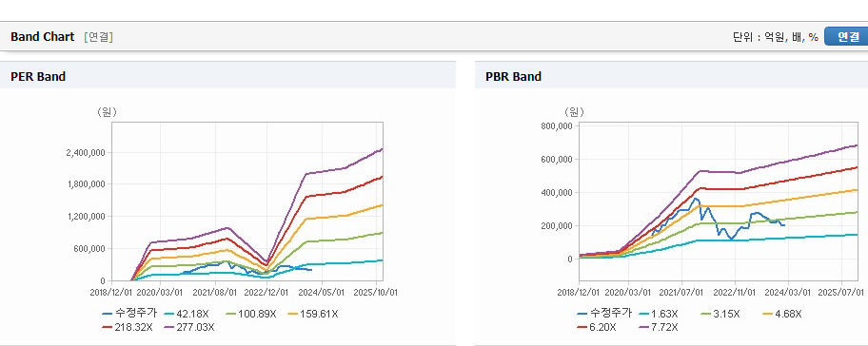
Task: Click the Band Chart heading
Action: click(x=42, y=36)
